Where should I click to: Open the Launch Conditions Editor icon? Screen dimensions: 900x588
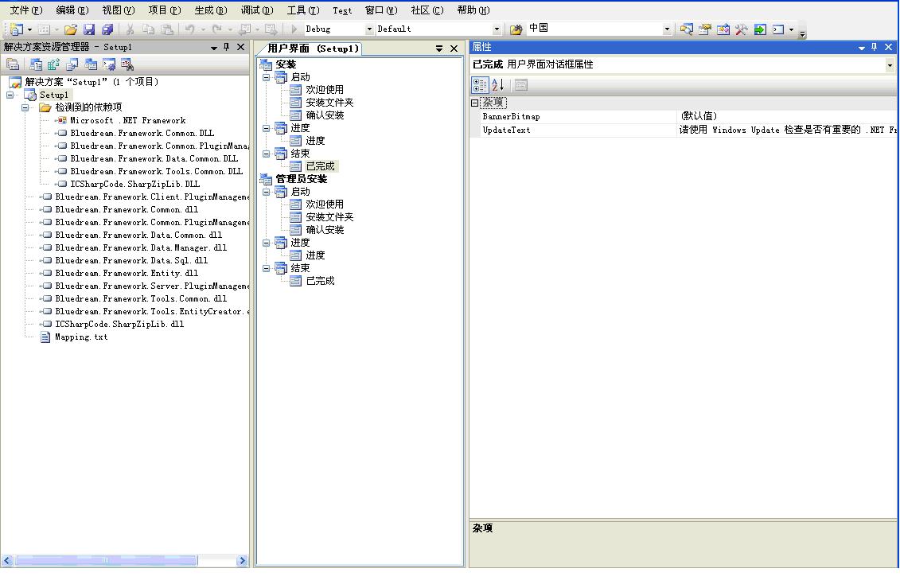127,64
